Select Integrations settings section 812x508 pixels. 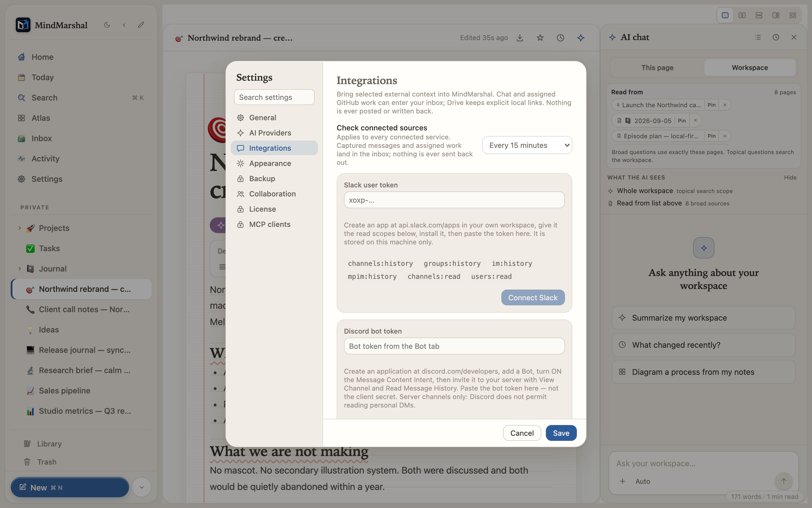click(x=274, y=148)
